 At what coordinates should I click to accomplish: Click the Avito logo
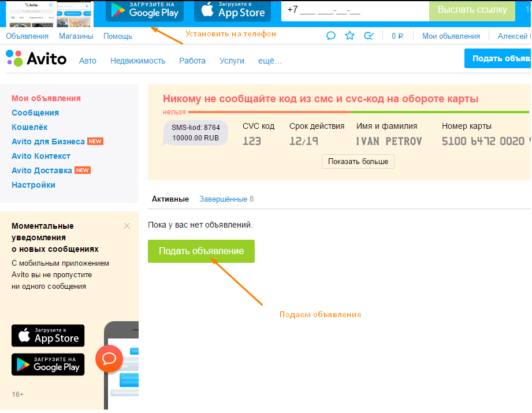point(36,58)
